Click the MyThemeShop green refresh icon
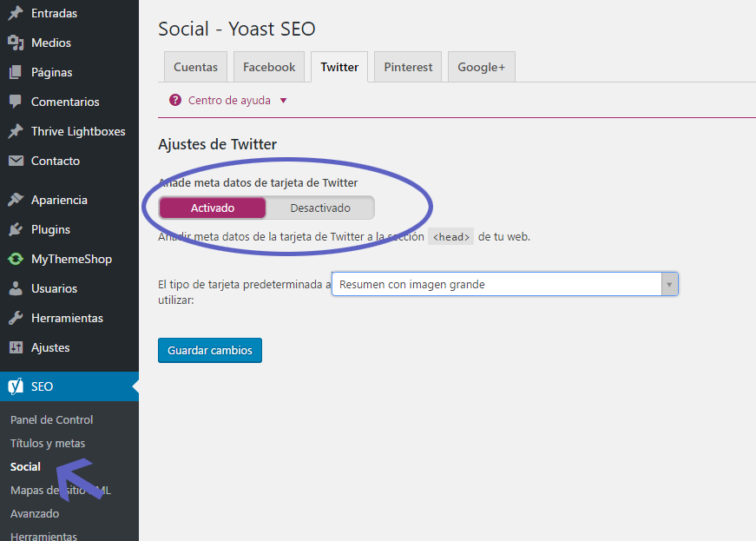 (16, 259)
